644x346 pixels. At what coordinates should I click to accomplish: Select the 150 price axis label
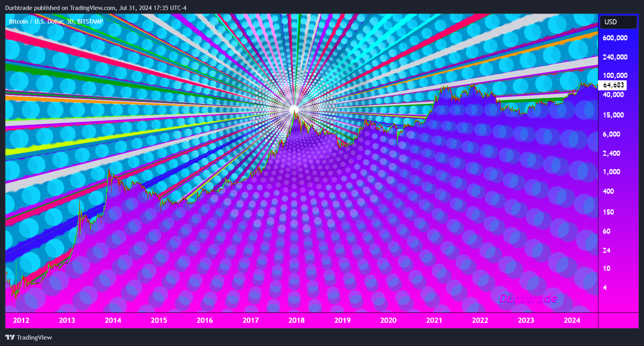608,212
